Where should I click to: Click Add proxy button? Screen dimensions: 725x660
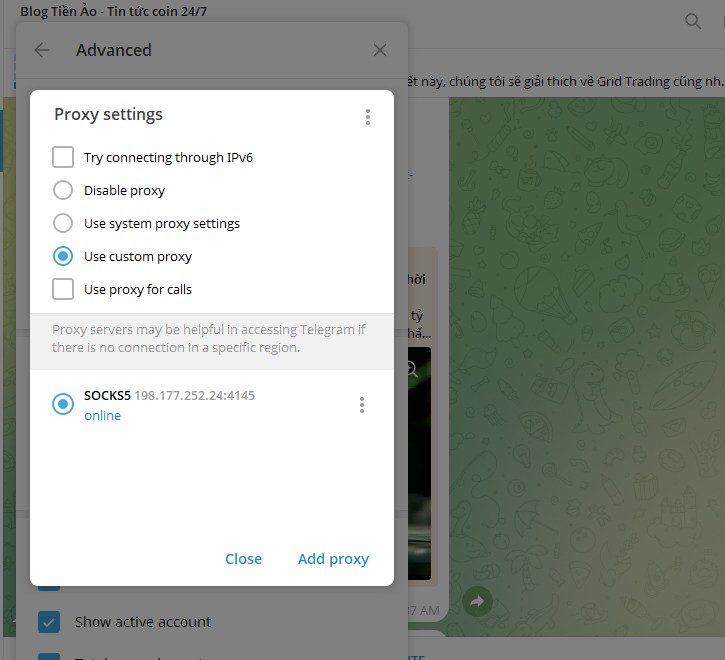click(x=333, y=559)
